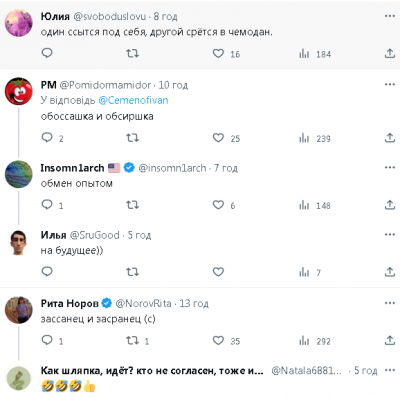
Task: Open PM's tomato avatar profile
Action: tap(19, 91)
